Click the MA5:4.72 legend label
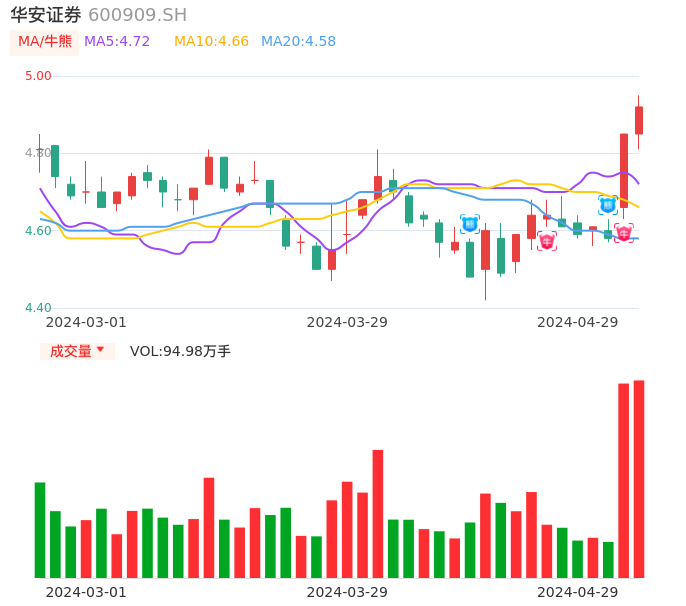686x606 pixels. 117,42
